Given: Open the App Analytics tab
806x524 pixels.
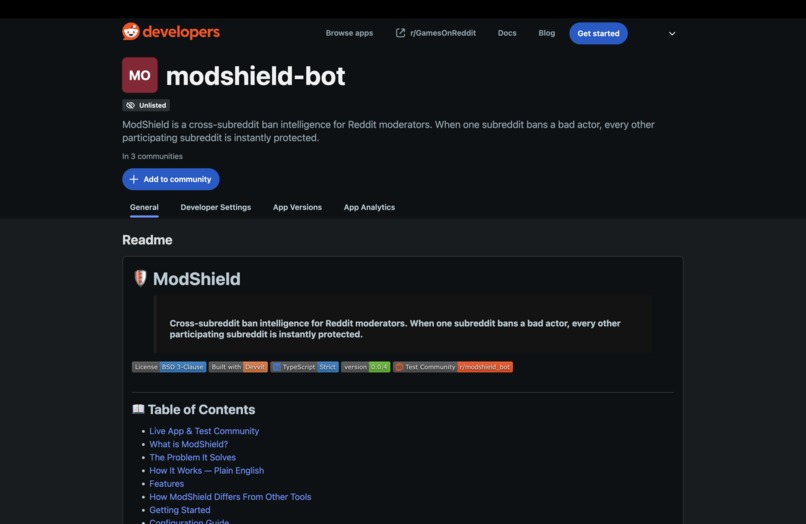Looking at the screenshot, I should click(x=369, y=207).
